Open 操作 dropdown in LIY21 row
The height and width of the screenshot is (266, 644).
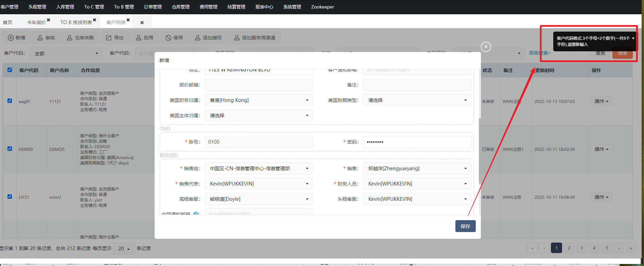point(602,197)
